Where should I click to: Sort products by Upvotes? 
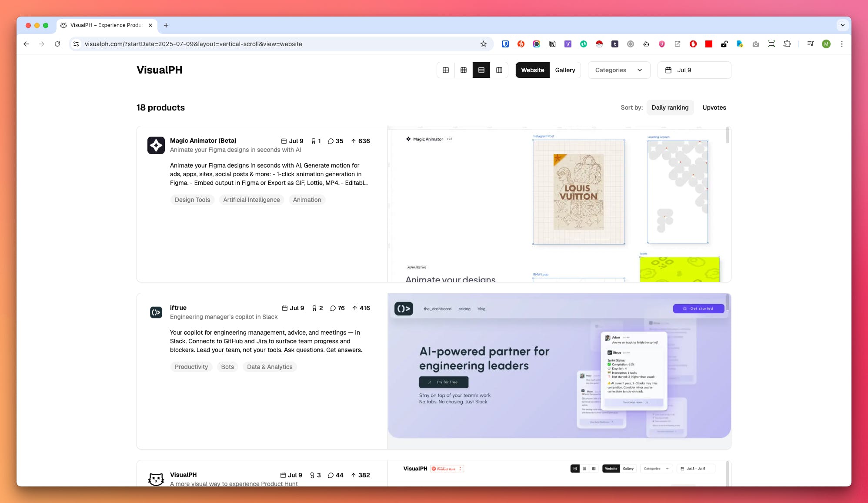click(714, 107)
